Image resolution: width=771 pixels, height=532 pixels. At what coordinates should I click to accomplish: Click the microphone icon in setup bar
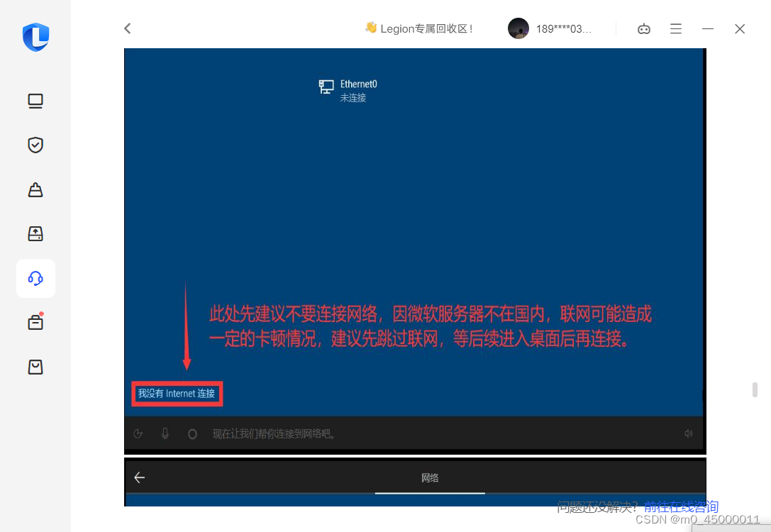(x=165, y=433)
